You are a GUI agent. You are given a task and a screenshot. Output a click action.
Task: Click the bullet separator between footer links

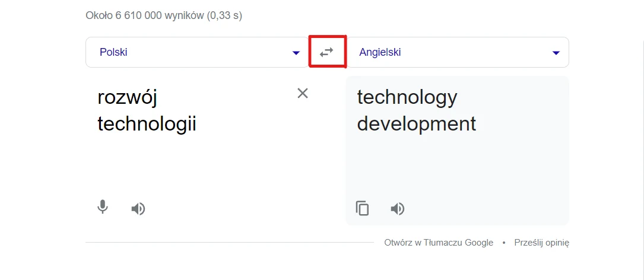pyautogui.click(x=504, y=243)
